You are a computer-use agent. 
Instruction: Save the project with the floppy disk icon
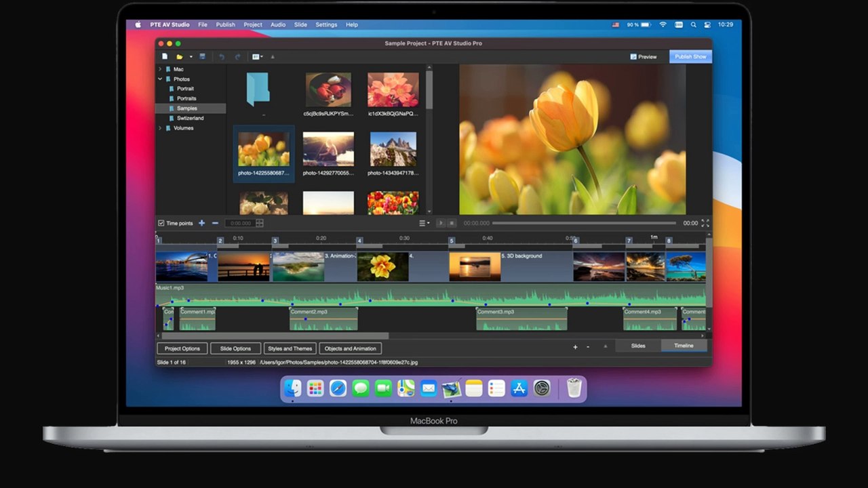[x=202, y=57]
